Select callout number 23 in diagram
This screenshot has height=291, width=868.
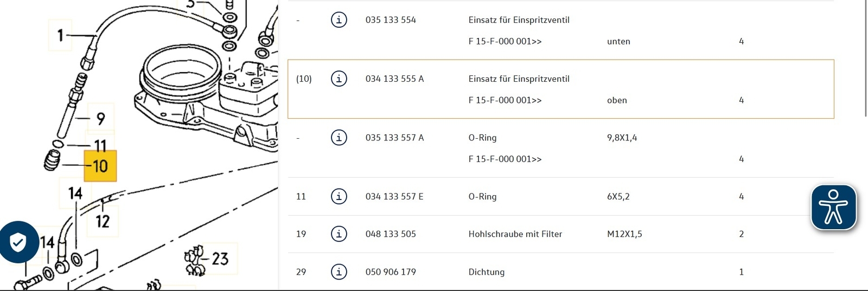click(x=220, y=258)
